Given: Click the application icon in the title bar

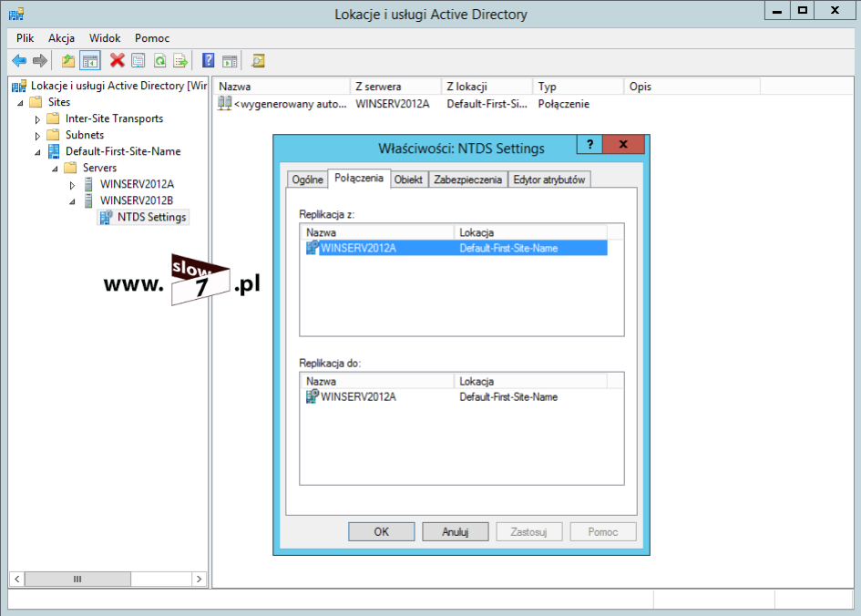Looking at the screenshot, I should pyautogui.click(x=16, y=14).
